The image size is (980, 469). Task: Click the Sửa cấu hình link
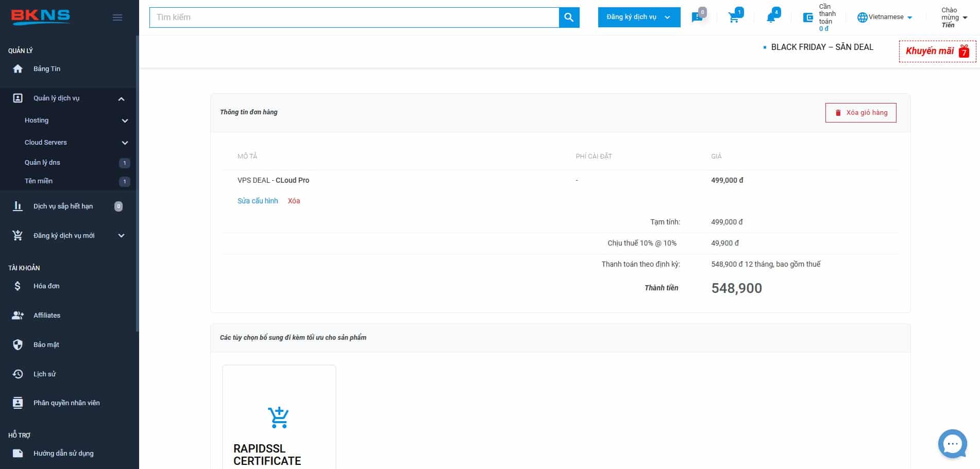pyautogui.click(x=258, y=201)
